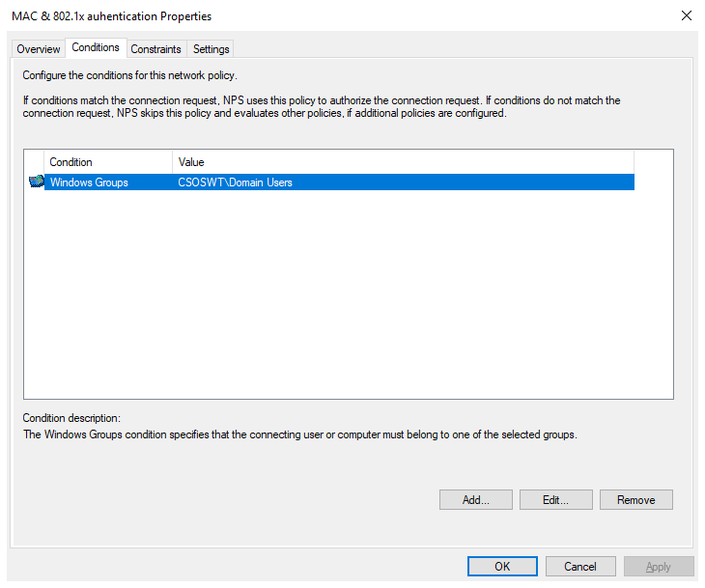This screenshot has height=588, width=705.
Task: Close the Properties dialog with X
Action: pyautogui.click(x=686, y=16)
